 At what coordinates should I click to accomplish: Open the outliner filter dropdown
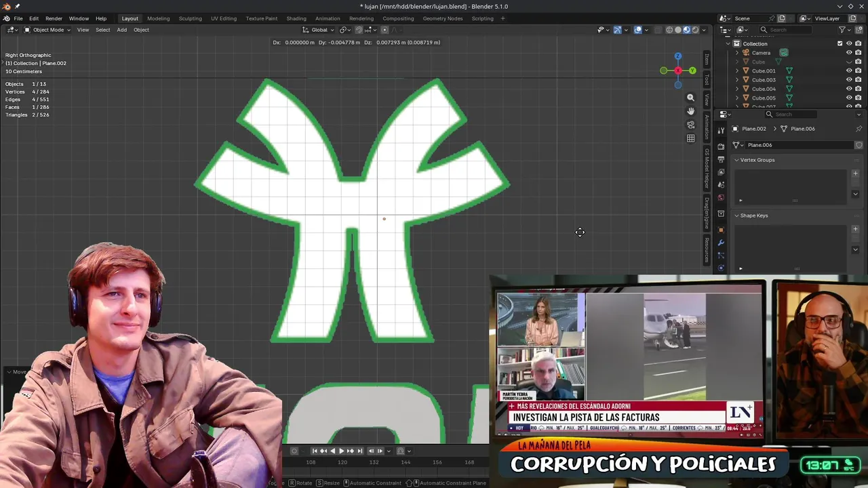(x=844, y=30)
